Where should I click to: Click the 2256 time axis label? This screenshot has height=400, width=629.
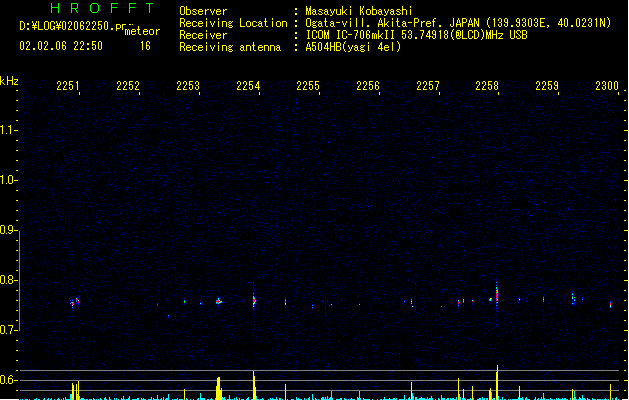(x=368, y=86)
